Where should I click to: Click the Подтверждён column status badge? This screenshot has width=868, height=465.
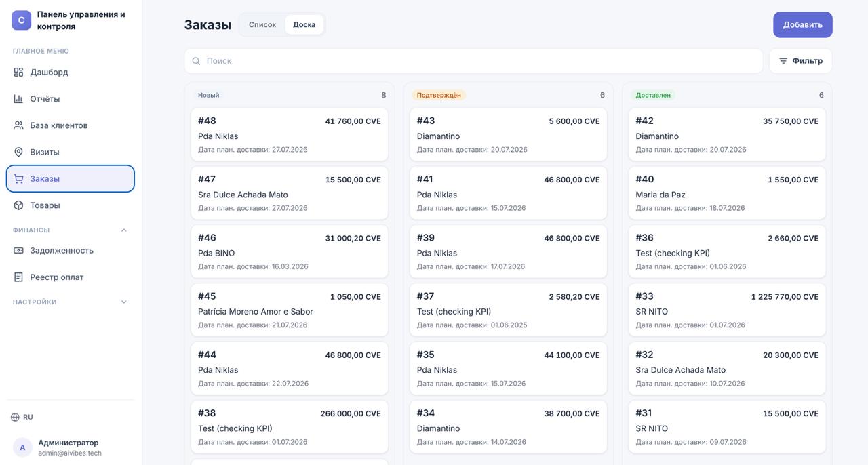pos(439,96)
